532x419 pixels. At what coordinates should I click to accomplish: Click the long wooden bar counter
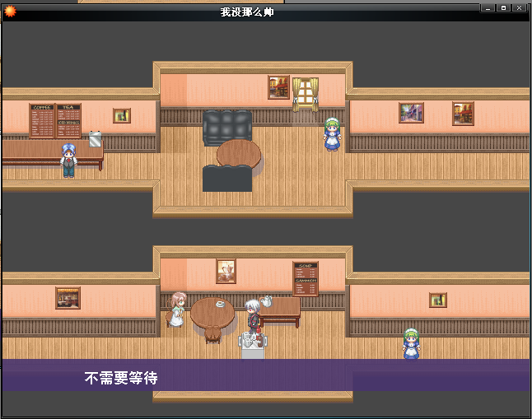(53, 154)
